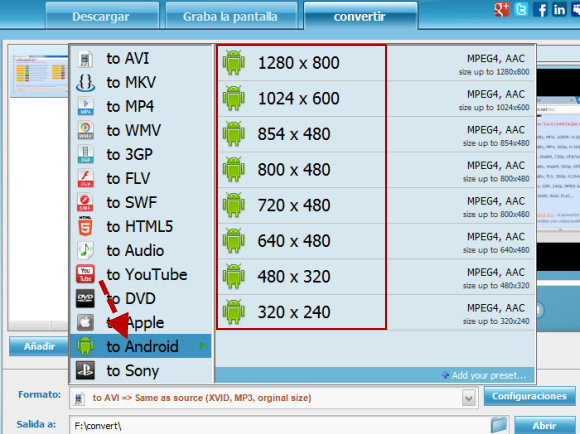Image resolution: width=580 pixels, height=434 pixels.
Task: Click the output folder browse icon
Action: [499, 424]
